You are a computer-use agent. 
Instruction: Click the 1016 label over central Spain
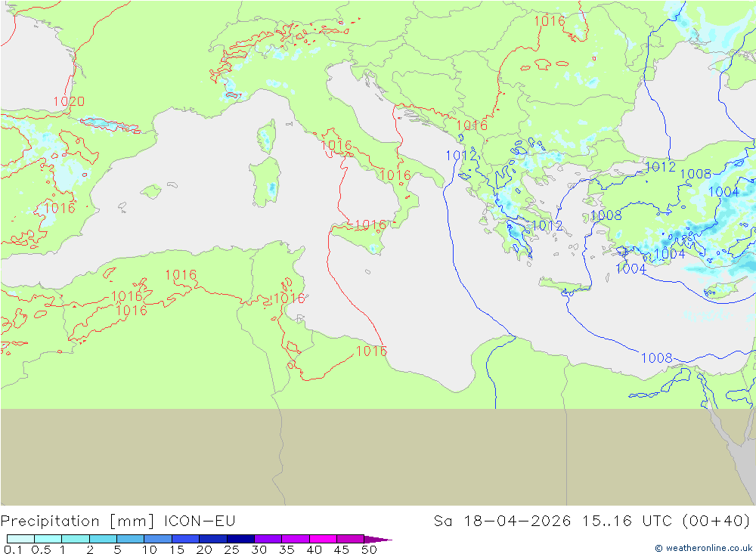pos(60,209)
